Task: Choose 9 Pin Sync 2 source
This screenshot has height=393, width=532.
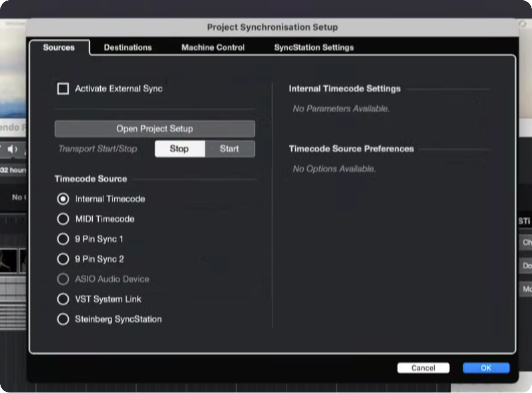Action: pyautogui.click(x=63, y=259)
